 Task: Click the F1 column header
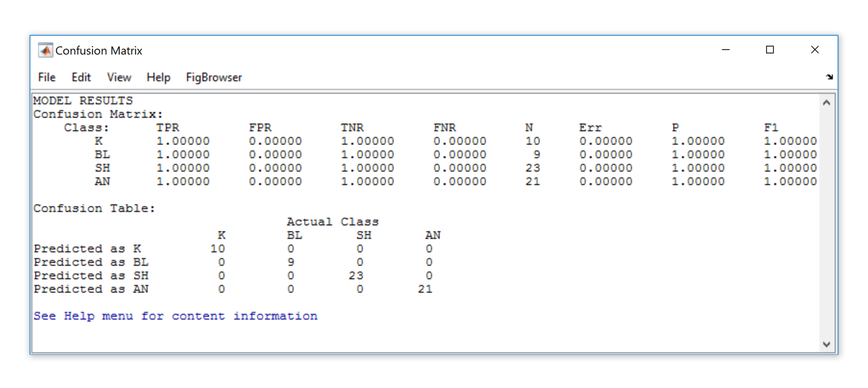tap(771, 128)
